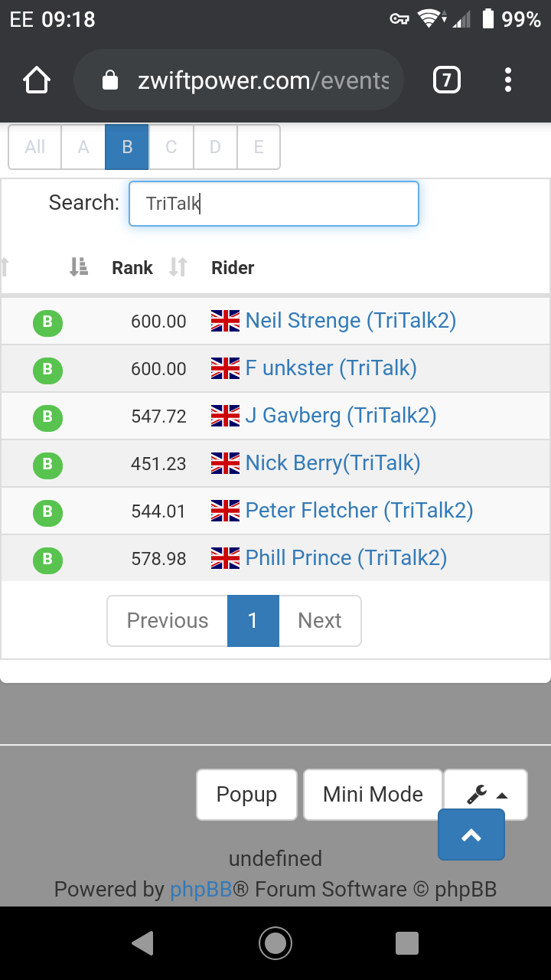
Task: Tap the Android back navigation button
Action: coord(142,943)
